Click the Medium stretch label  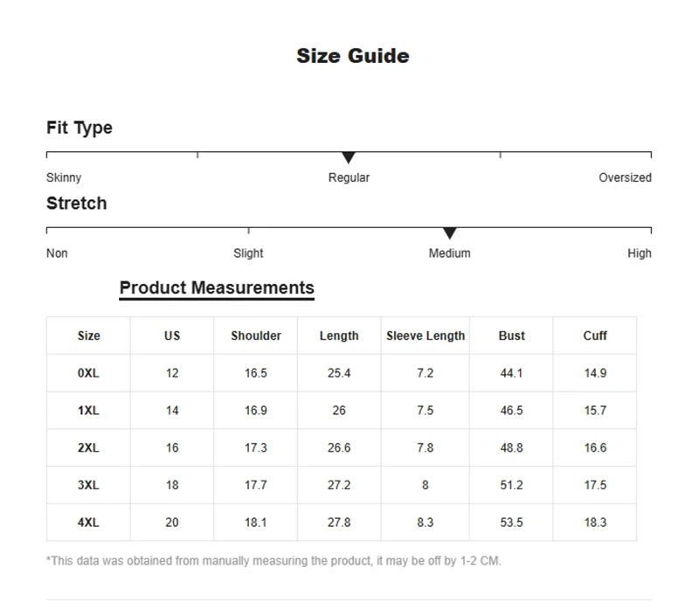click(x=449, y=253)
